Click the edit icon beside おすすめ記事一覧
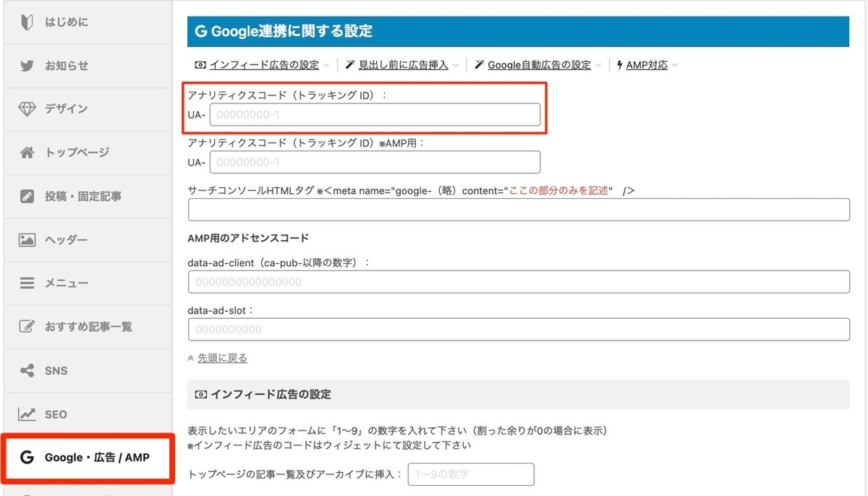Viewport: 868px width, 496px height. coord(27,327)
